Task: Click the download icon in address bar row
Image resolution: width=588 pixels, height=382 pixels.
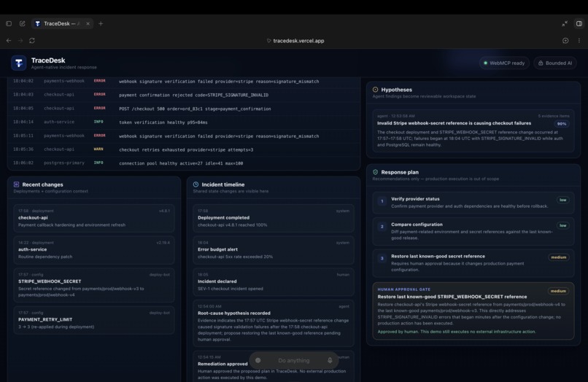Action: point(565,41)
